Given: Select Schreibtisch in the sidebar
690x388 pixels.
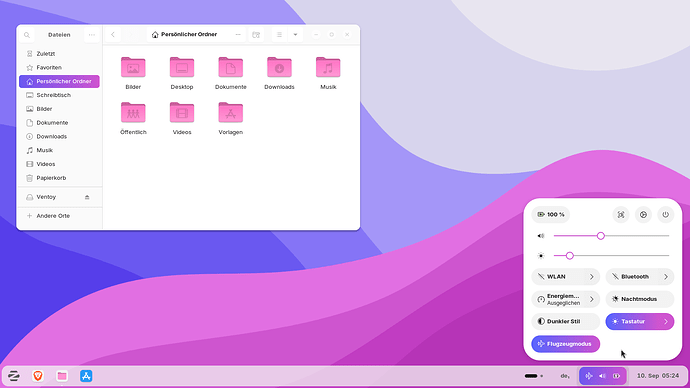Looking at the screenshot, I should (59, 95).
